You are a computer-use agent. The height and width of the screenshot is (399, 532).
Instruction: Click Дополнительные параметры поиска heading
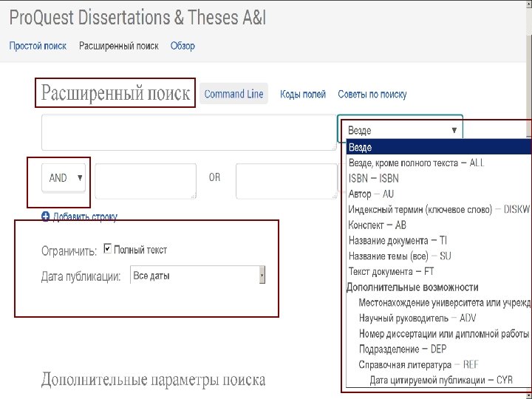[x=153, y=379]
